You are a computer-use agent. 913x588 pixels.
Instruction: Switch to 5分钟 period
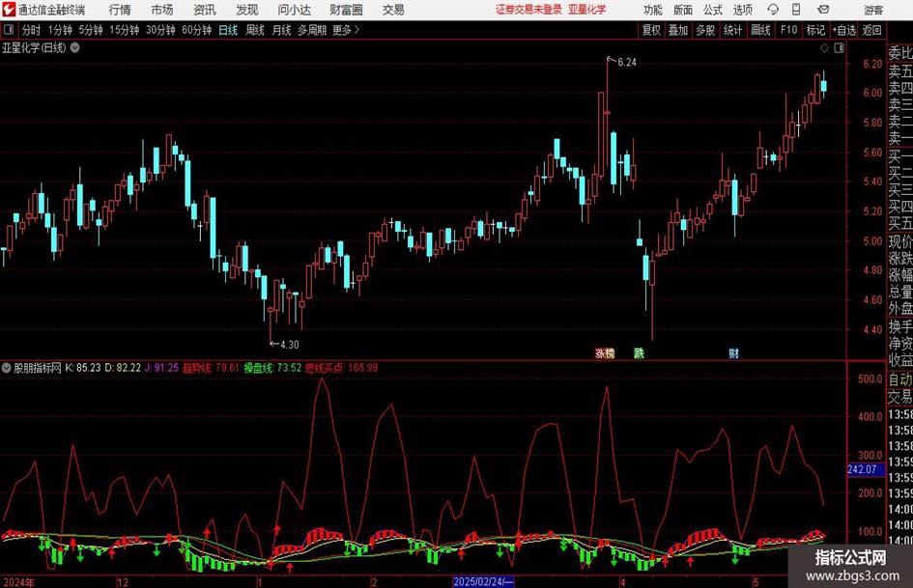coord(90,30)
